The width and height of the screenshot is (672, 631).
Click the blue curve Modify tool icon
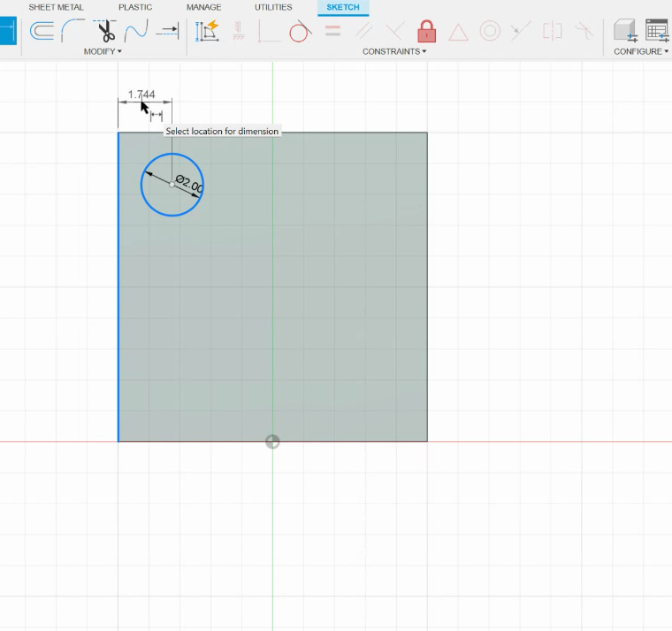[136, 31]
